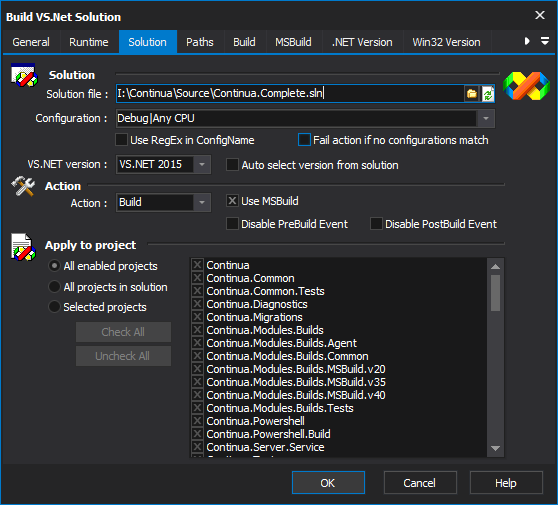Select the All projects in solution option
558x505 pixels.
tap(54, 287)
